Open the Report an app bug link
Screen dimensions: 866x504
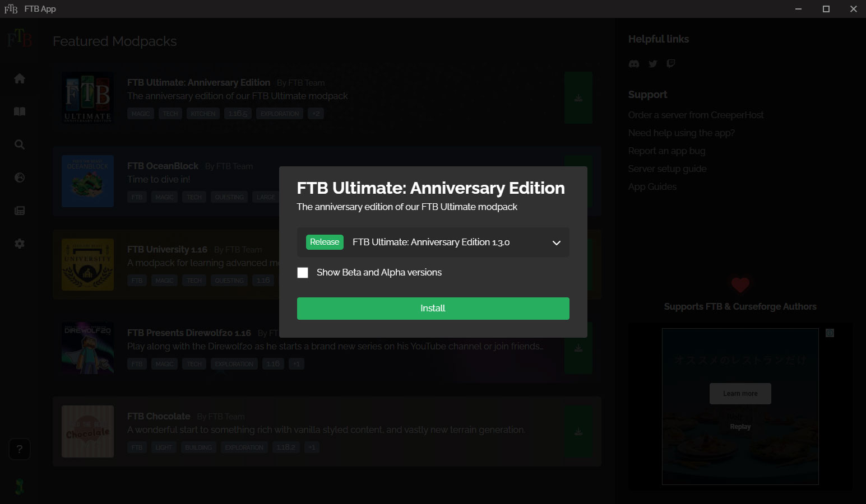666,151
